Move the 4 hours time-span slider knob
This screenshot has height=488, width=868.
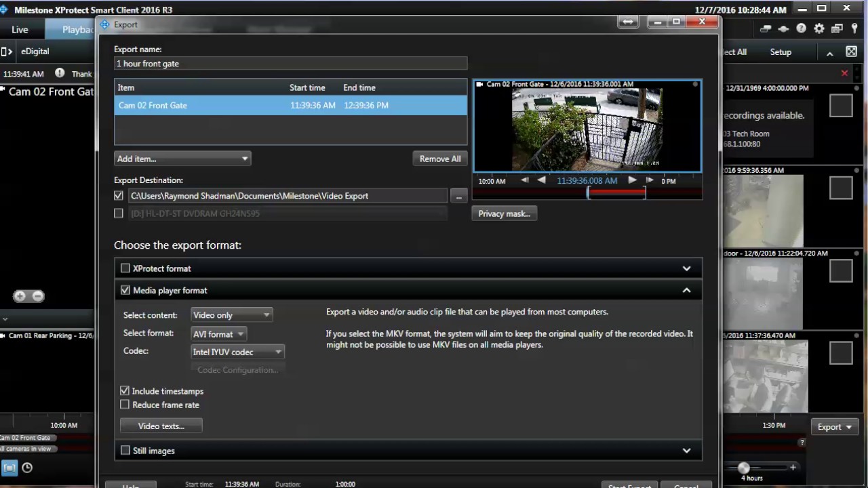coord(744,468)
